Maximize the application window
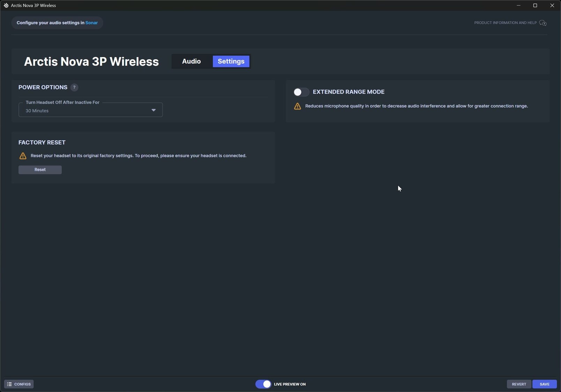Image resolution: width=561 pixels, height=392 pixels. pyautogui.click(x=535, y=5)
